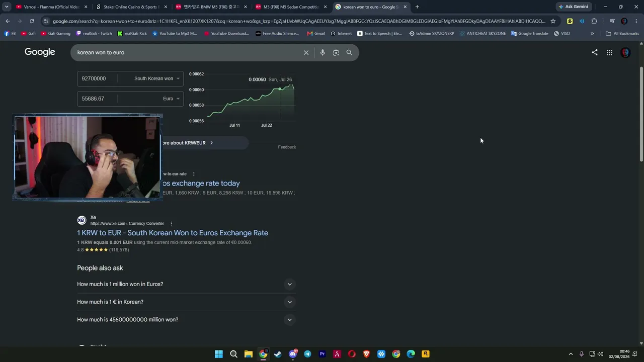This screenshot has width=644, height=362.
Task: Open the Chrome extensions puzzle menu
Action: click(x=594, y=21)
